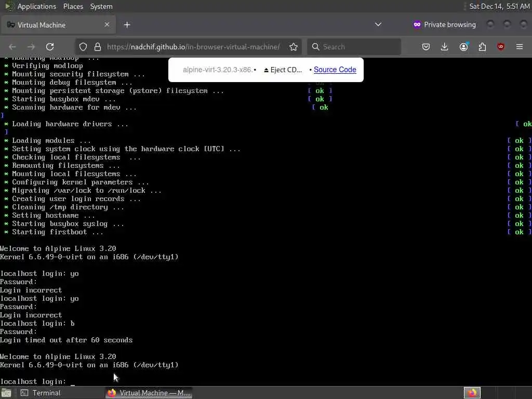The height and width of the screenshot is (399, 532).
Task: Click the date and time clock
Action: coord(499,6)
